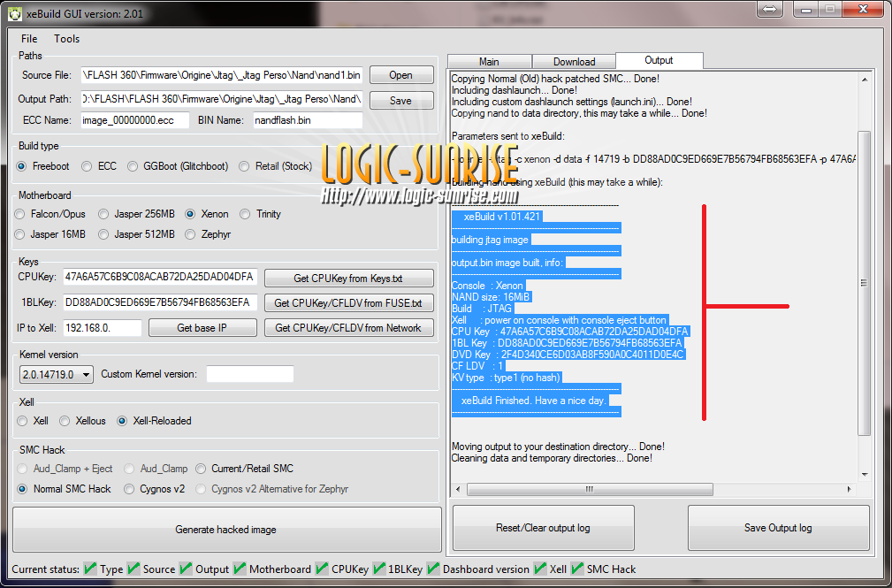Viewport: 892px width, 588px height.
Task: Click Save Output log
Action: 778,528
